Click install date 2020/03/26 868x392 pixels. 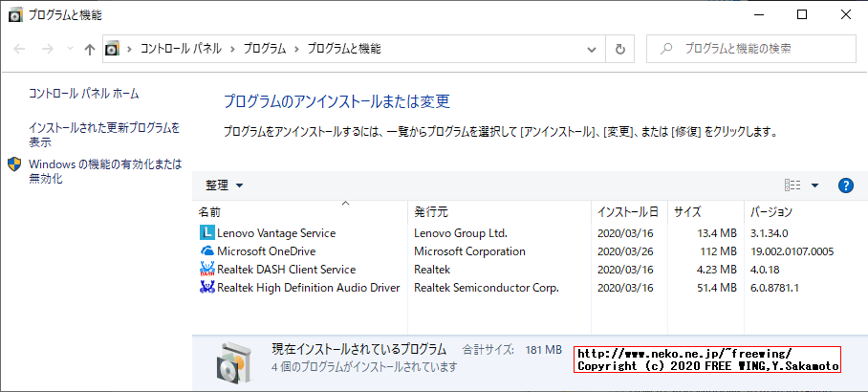(x=625, y=251)
